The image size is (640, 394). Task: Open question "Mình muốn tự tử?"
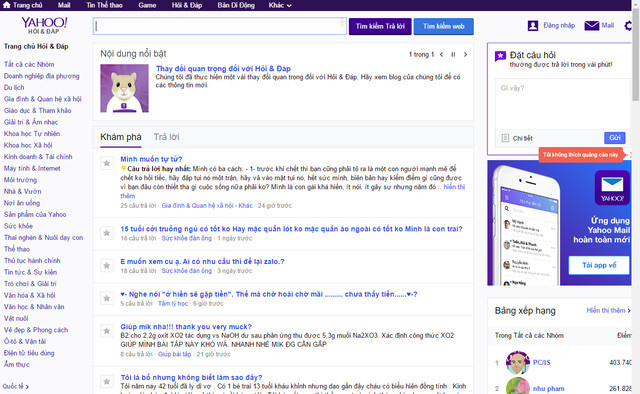[151, 159]
